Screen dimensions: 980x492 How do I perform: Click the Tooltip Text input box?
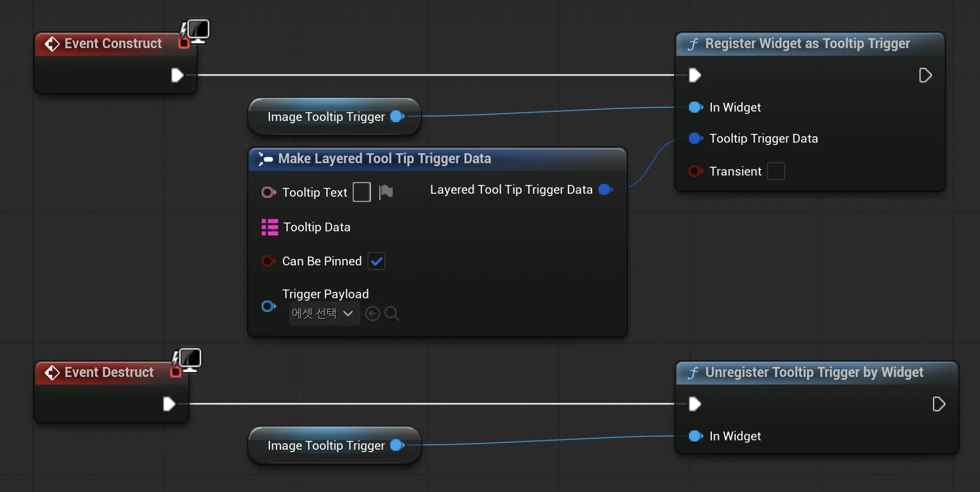pyautogui.click(x=361, y=192)
